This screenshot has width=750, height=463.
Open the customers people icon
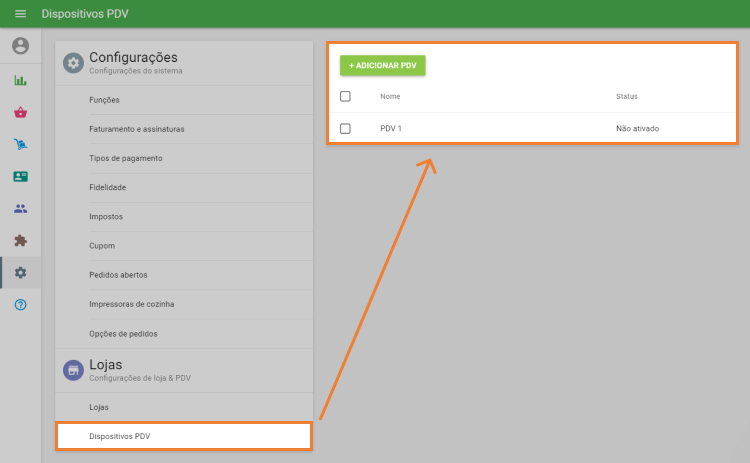(20, 208)
